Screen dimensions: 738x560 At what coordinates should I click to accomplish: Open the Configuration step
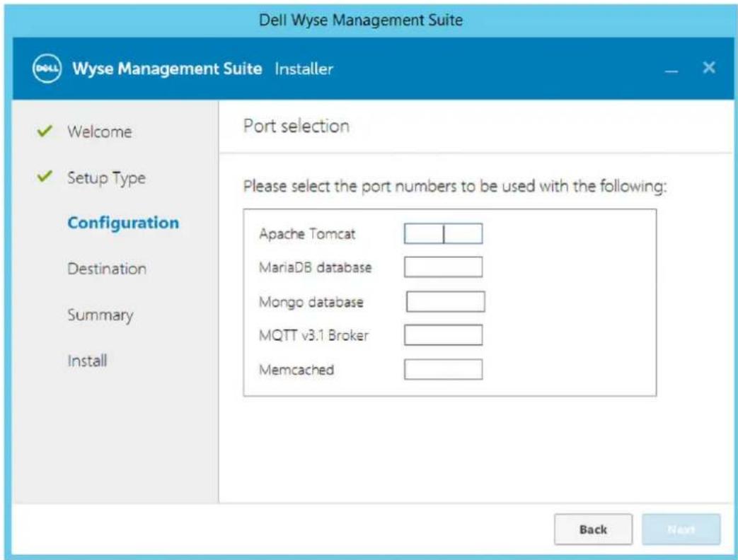123,223
